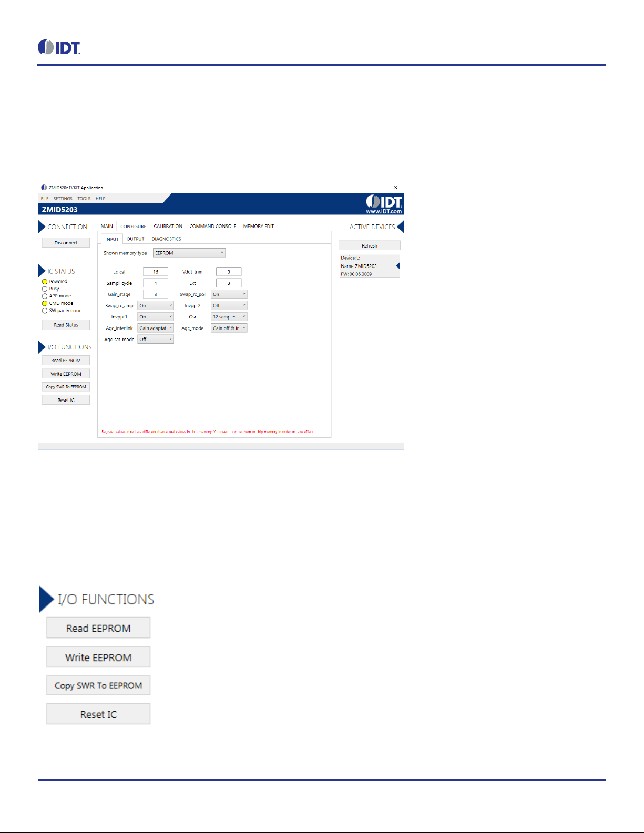Click the CMD mode status indicator
The image size is (644, 833).
(x=45, y=304)
